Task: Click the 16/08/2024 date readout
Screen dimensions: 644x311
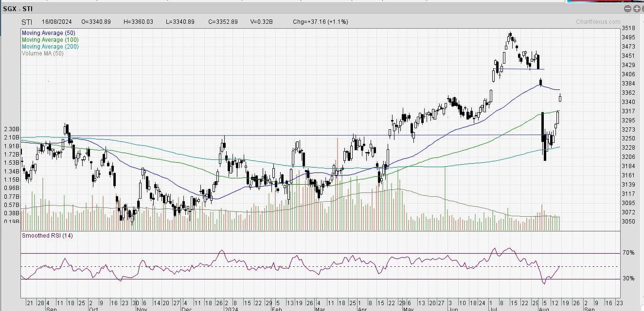Action: [56, 22]
